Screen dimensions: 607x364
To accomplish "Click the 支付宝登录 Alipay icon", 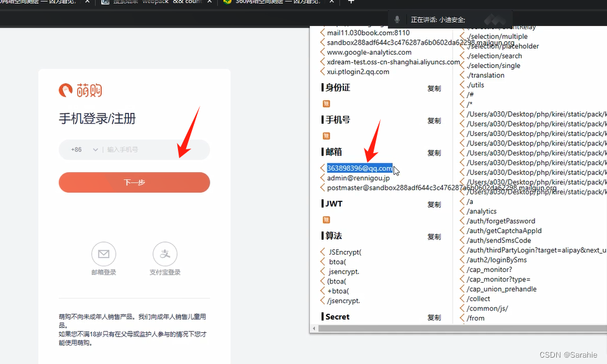I will [x=165, y=254].
